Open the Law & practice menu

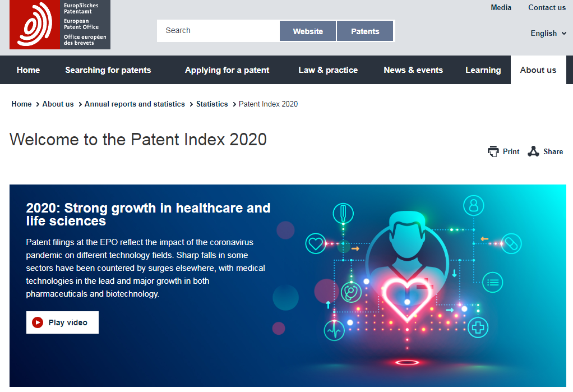328,70
